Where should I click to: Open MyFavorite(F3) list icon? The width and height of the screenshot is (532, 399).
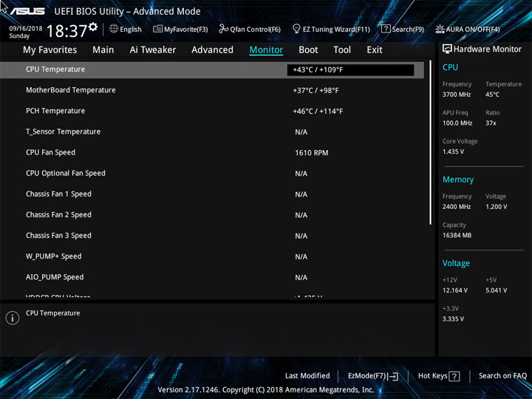(x=157, y=29)
